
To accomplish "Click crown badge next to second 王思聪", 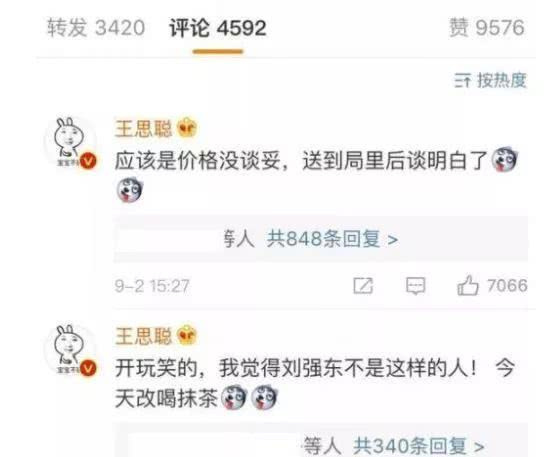I will coord(187,333).
